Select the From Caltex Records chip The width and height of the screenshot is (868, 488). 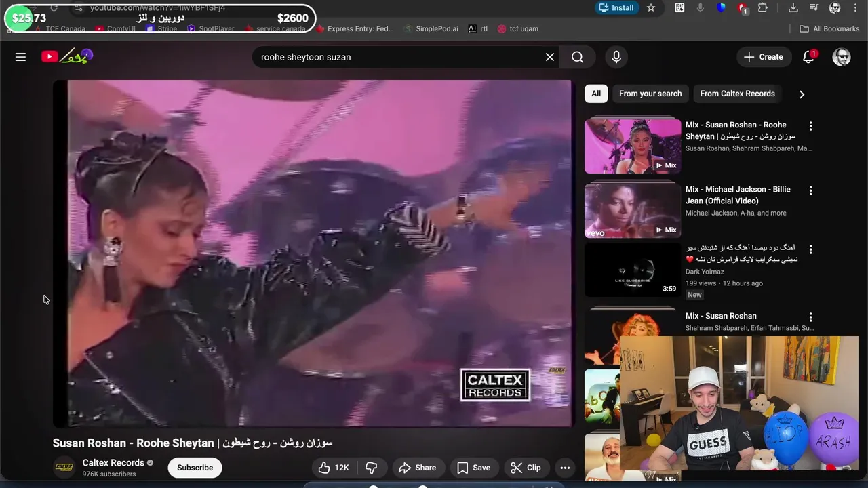coord(737,94)
